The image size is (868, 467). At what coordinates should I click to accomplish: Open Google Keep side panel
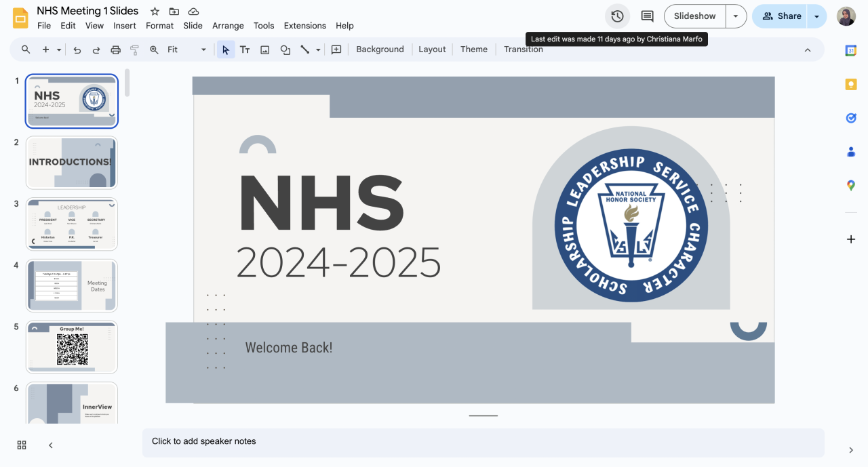pyautogui.click(x=851, y=84)
